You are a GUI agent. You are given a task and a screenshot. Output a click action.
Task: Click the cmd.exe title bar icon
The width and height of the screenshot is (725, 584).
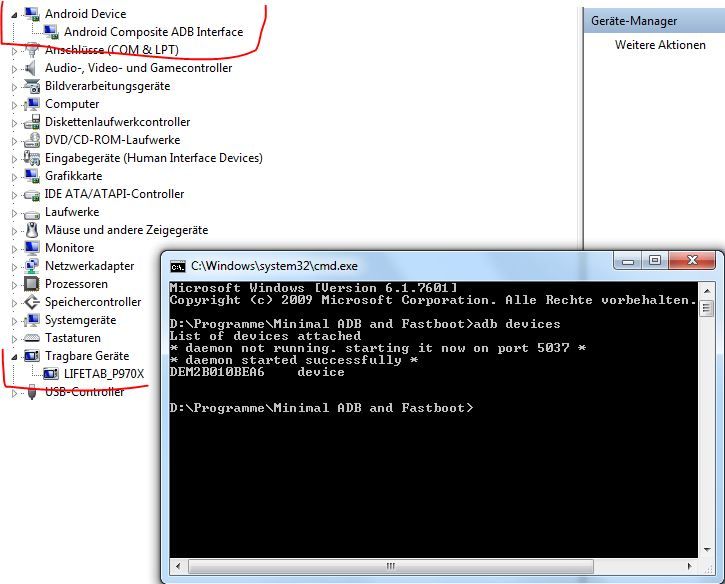[x=177, y=266]
